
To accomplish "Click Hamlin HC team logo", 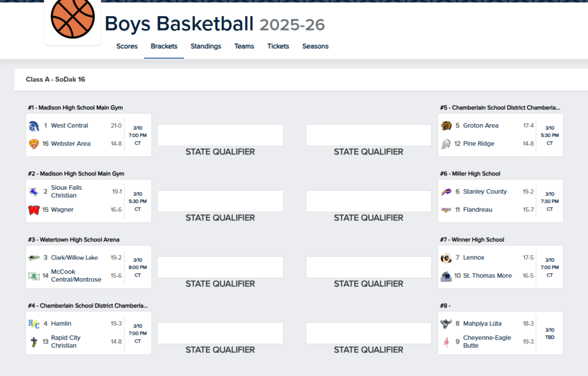I will pos(34,324).
